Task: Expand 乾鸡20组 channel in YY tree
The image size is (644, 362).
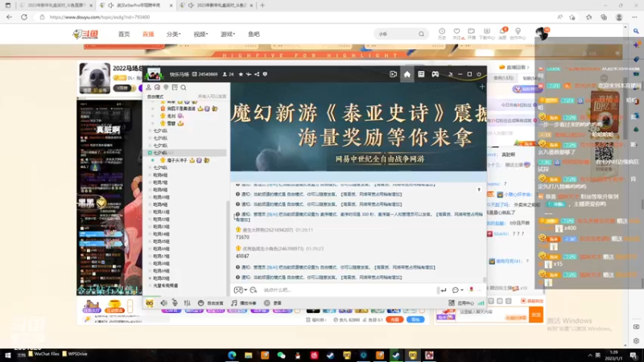Action: click(150, 278)
